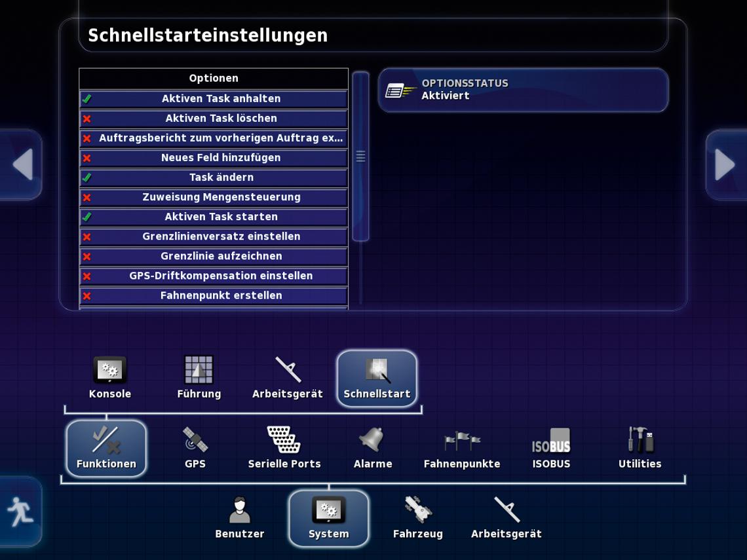Open the Konsole settings icon
This screenshot has width=747, height=560.
coord(109,378)
